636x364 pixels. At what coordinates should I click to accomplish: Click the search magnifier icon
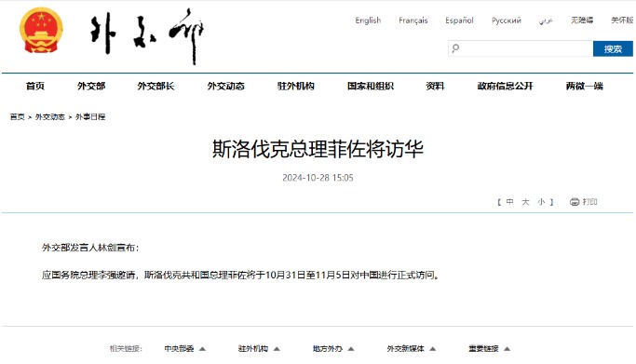click(x=455, y=48)
